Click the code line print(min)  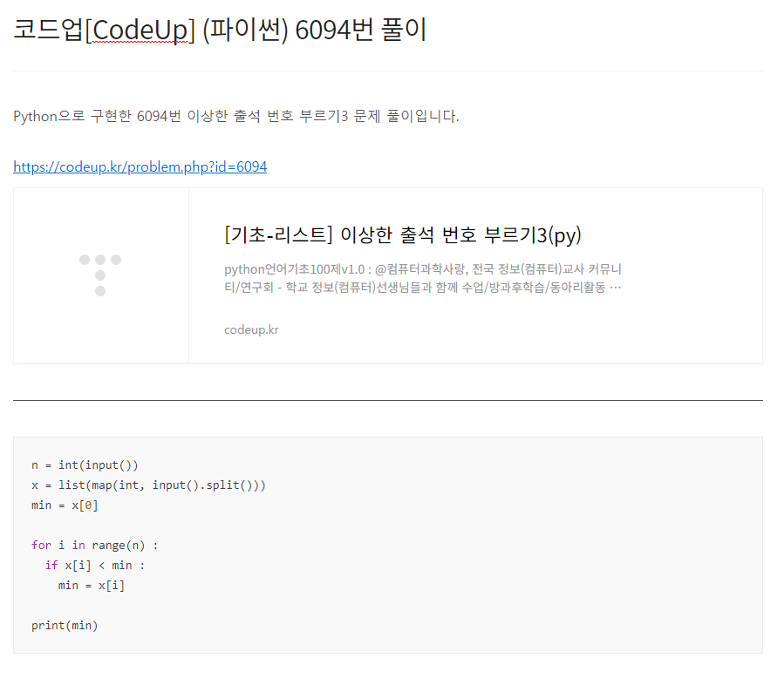(x=65, y=626)
